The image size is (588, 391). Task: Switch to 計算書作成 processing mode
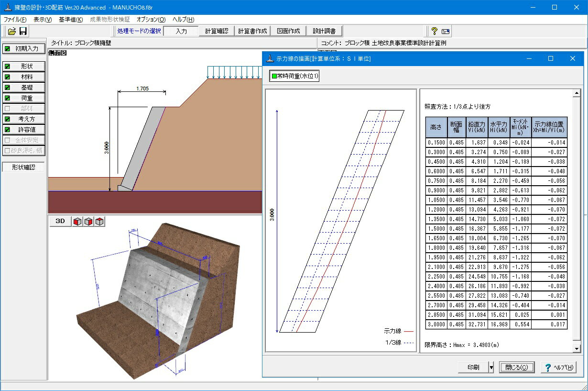[252, 31]
